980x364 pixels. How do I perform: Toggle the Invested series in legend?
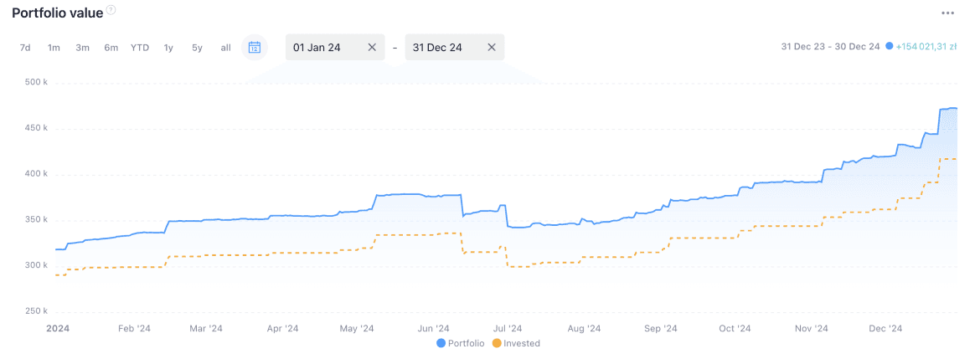(515, 343)
